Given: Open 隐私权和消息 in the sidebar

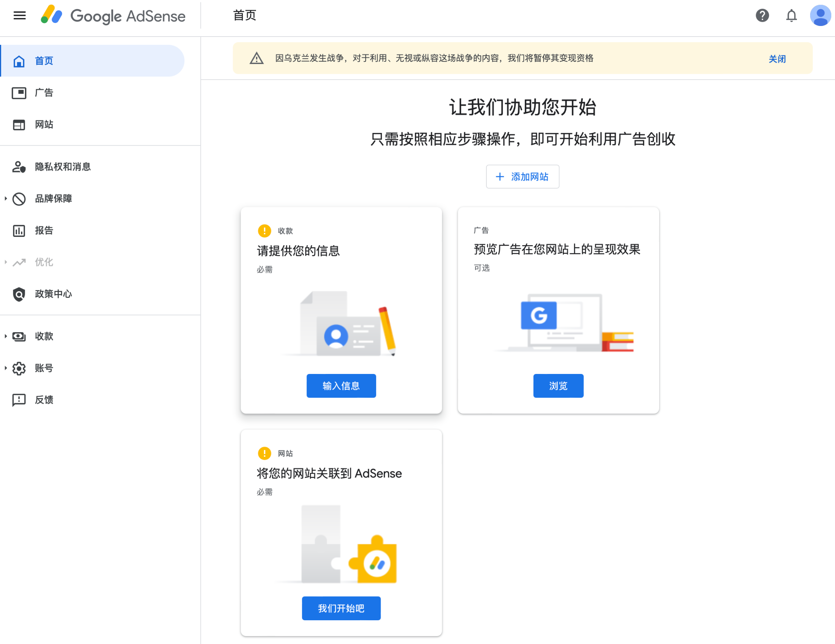Looking at the screenshot, I should (x=93, y=167).
